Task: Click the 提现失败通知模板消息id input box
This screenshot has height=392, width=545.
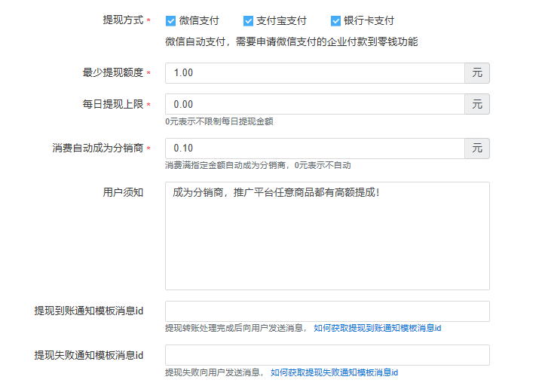Action: point(327,355)
